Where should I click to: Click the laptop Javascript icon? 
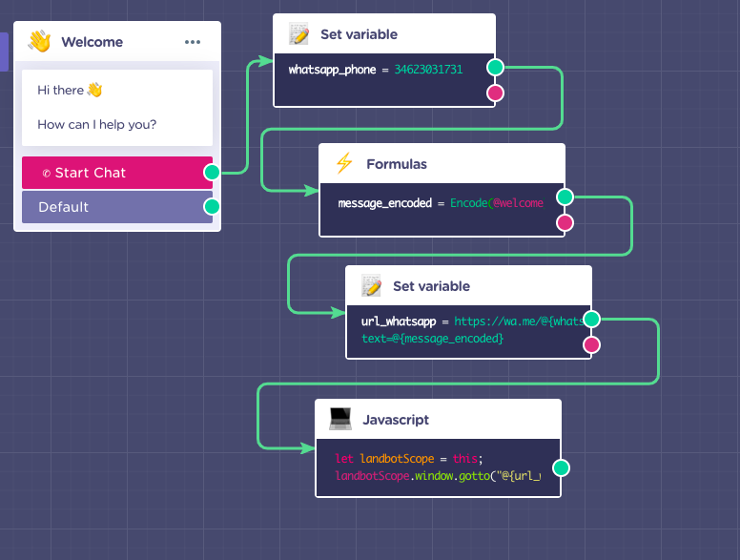point(340,420)
